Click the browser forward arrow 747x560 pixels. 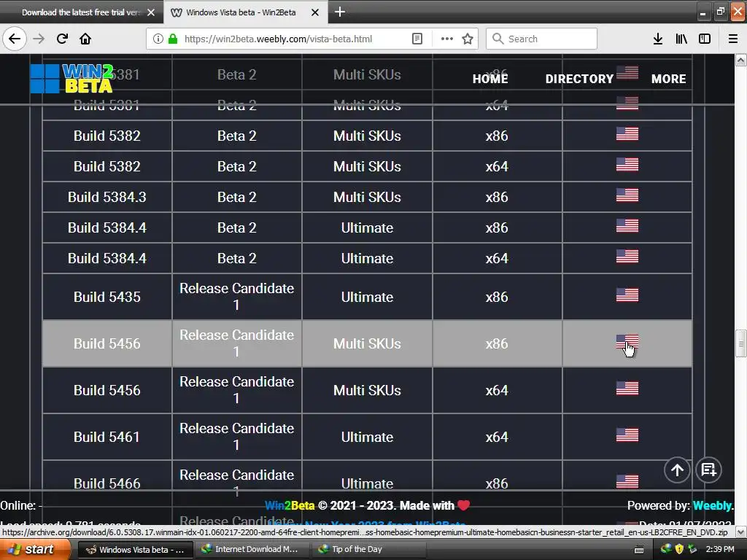point(39,39)
